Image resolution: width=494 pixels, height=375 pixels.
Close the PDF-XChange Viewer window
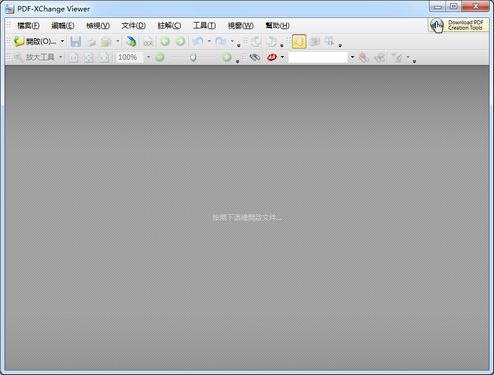click(476, 7)
